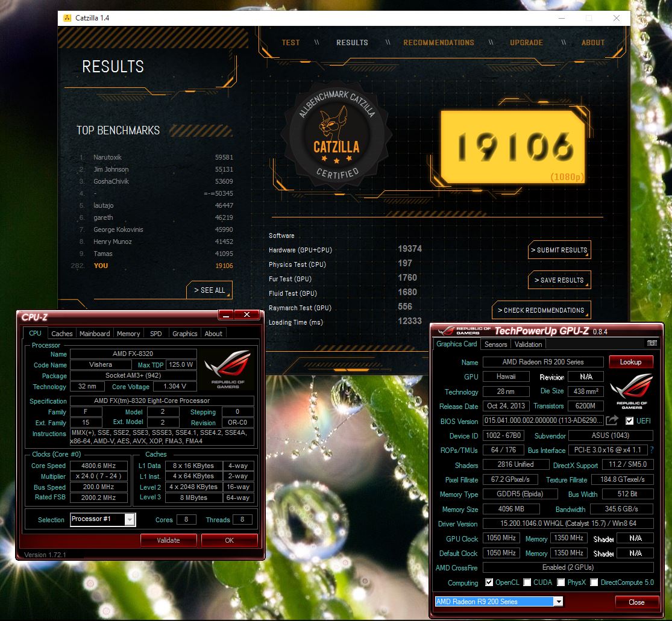Screen dimensions: 672x621
Task: Click the Core Voltage value 1.304 V
Action: tap(175, 386)
